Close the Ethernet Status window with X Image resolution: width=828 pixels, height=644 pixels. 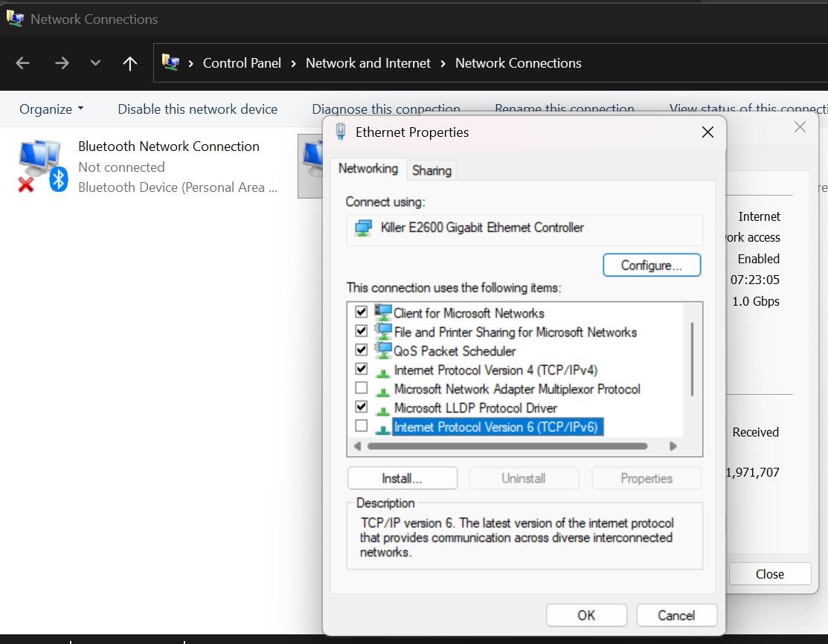point(800,126)
